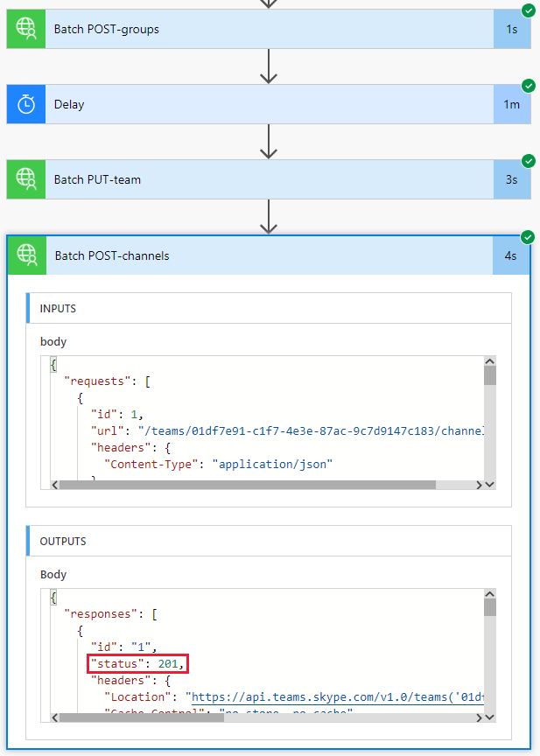Click the 3s duration of Batch PUT-team
Screen dimensions: 540x756
[511, 180]
